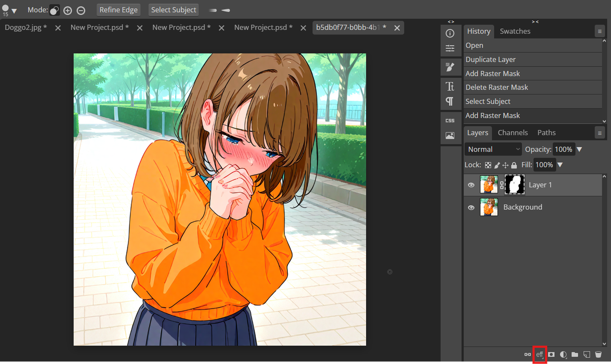Hide Layer 1 with its eye icon

coord(471,185)
